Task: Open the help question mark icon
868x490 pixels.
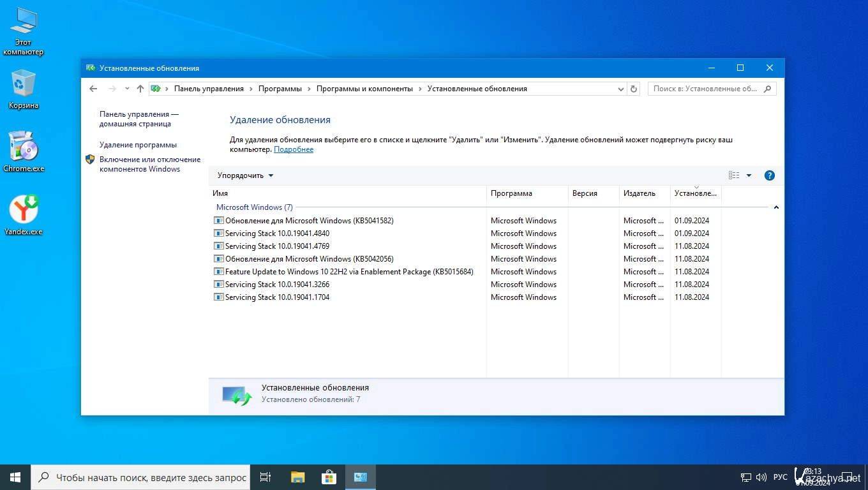Action: point(769,175)
